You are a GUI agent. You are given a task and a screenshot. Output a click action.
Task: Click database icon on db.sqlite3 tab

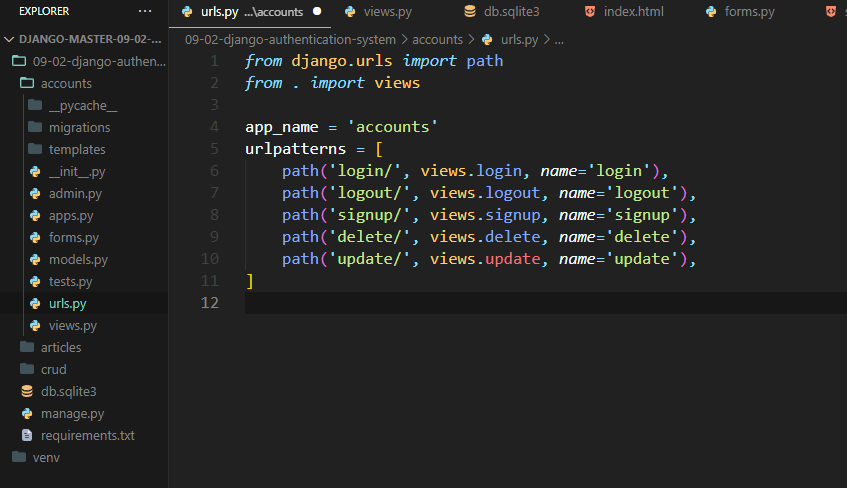[x=470, y=11]
